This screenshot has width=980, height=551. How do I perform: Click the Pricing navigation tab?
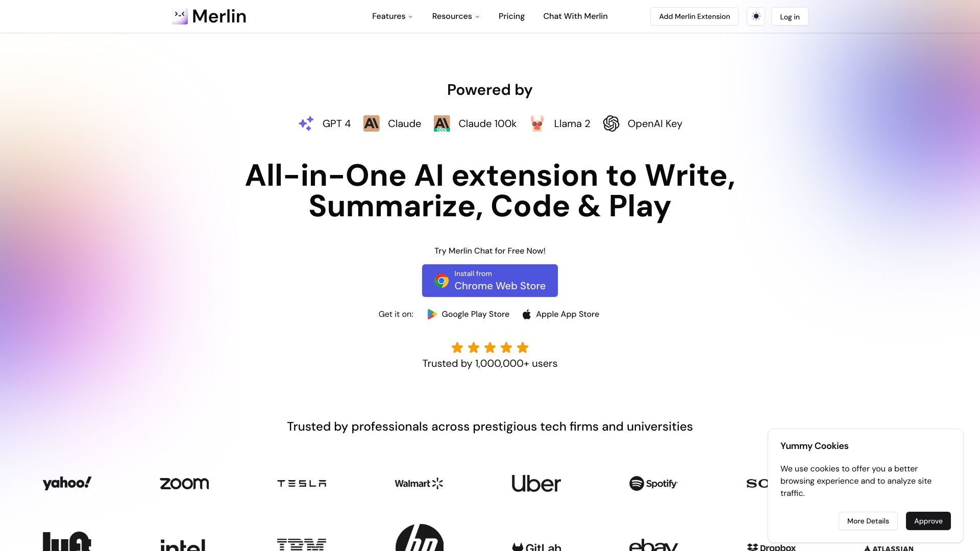pos(511,16)
